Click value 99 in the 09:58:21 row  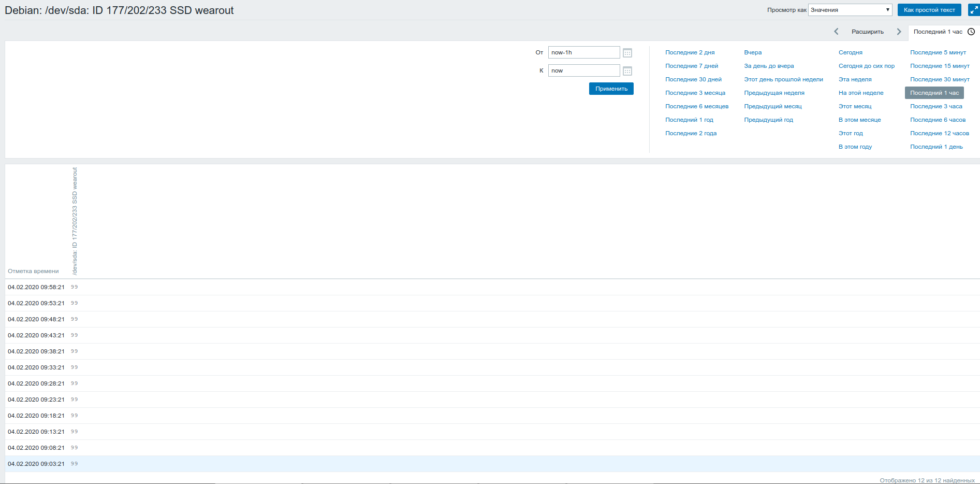pos(75,287)
